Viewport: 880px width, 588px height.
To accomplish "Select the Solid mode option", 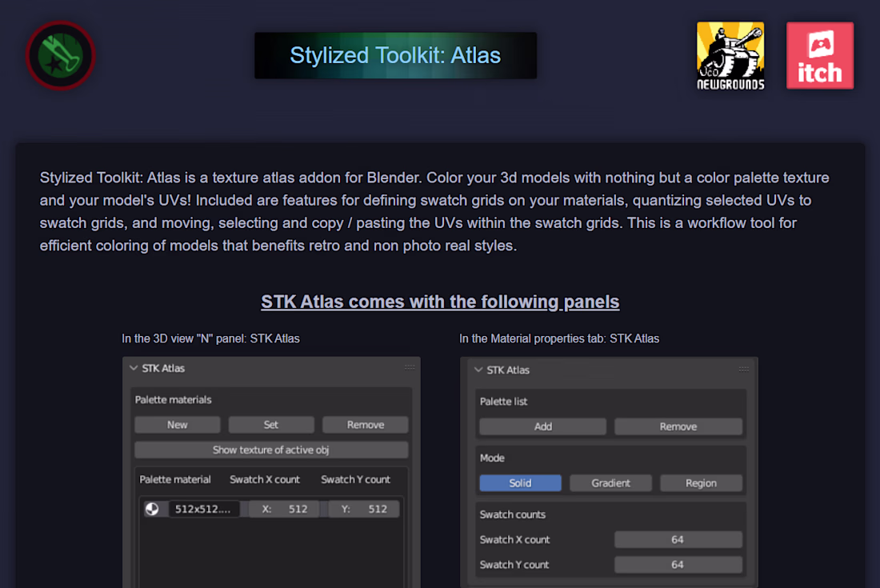I will coord(520,483).
